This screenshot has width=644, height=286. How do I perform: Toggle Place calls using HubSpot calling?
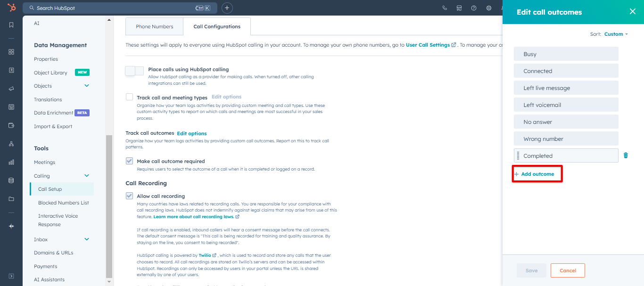click(x=134, y=71)
